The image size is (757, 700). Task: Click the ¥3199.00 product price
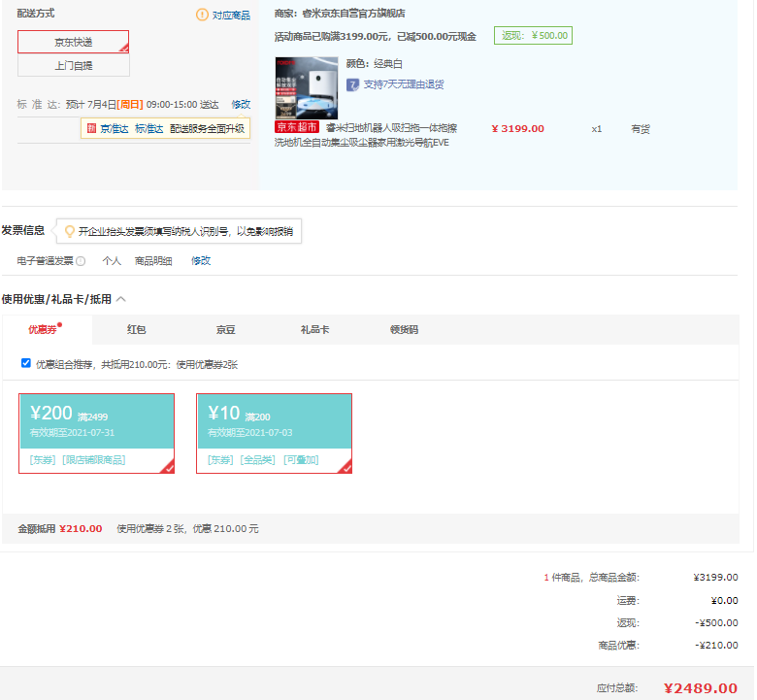tap(517, 129)
